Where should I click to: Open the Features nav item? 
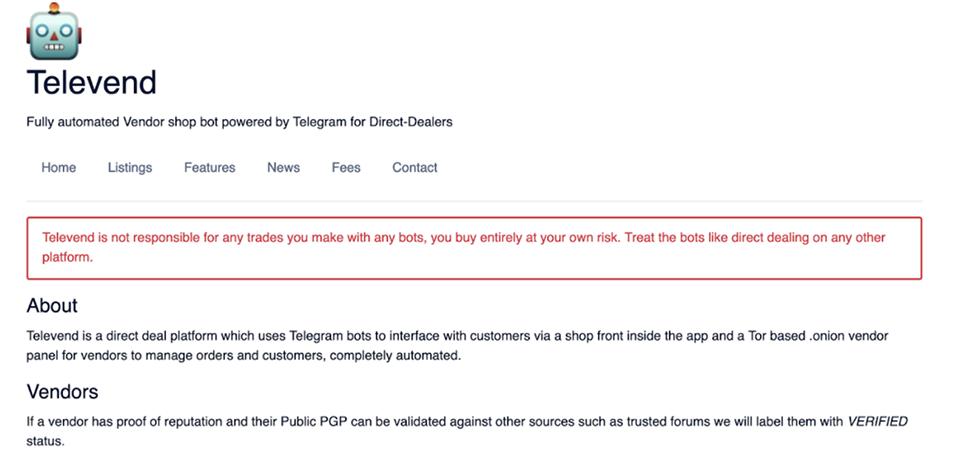click(x=209, y=168)
